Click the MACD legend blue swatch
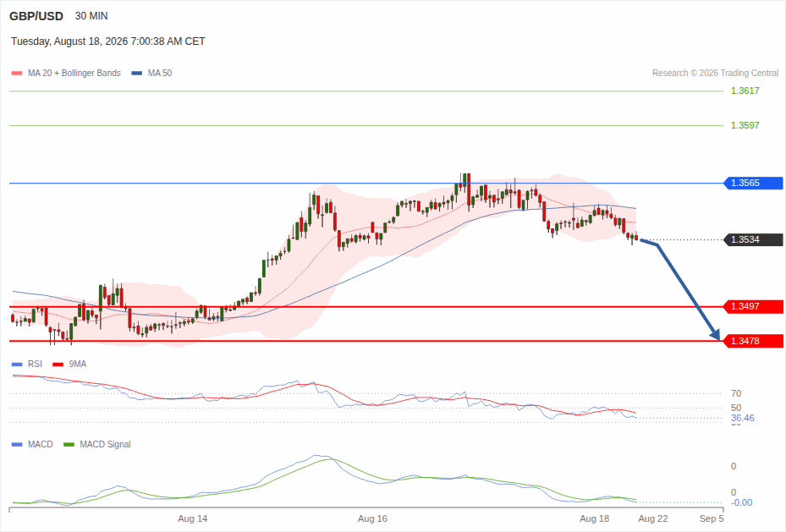The height and width of the screenshot is (532, 786). (x=17, y=444)
